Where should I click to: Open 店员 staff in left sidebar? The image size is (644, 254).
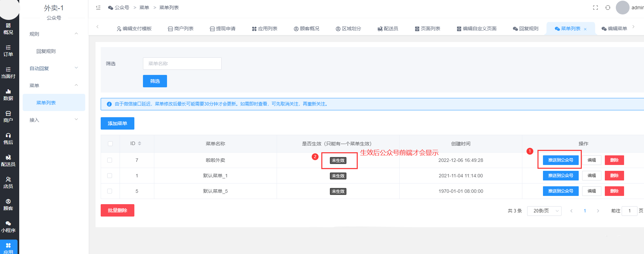(x=8, y=183)
